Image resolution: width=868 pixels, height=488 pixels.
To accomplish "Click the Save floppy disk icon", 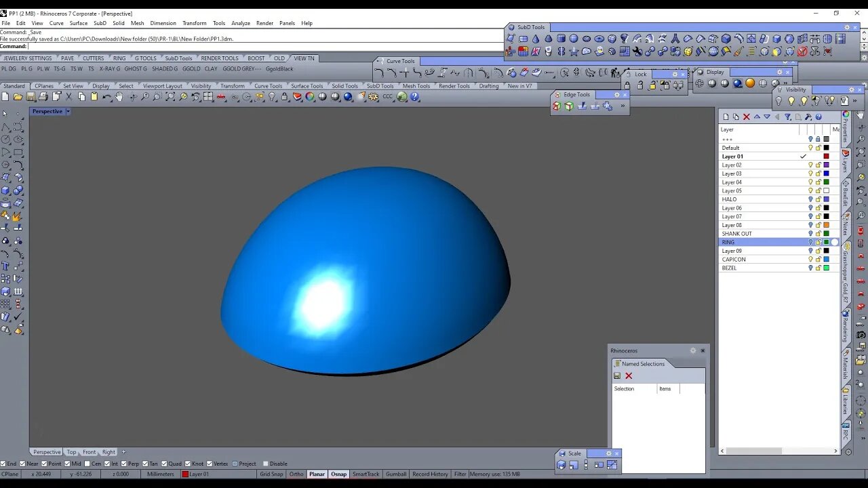I will pyautogui.click(x=31, y=97).
